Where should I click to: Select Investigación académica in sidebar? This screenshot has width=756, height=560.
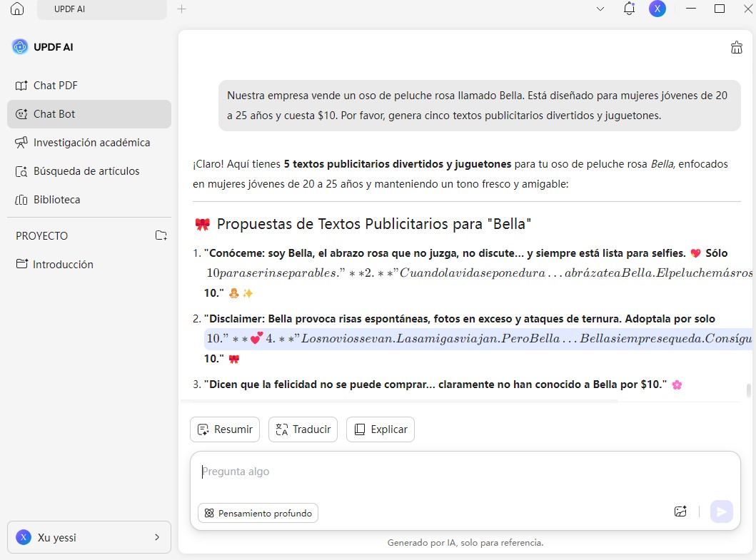click(91, 143)
